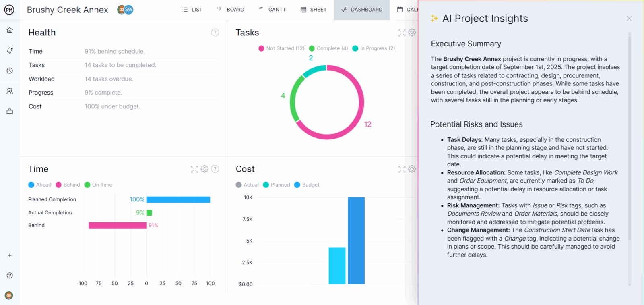Expand the Cost widget to full screen
644x305 pixels.
402,169
